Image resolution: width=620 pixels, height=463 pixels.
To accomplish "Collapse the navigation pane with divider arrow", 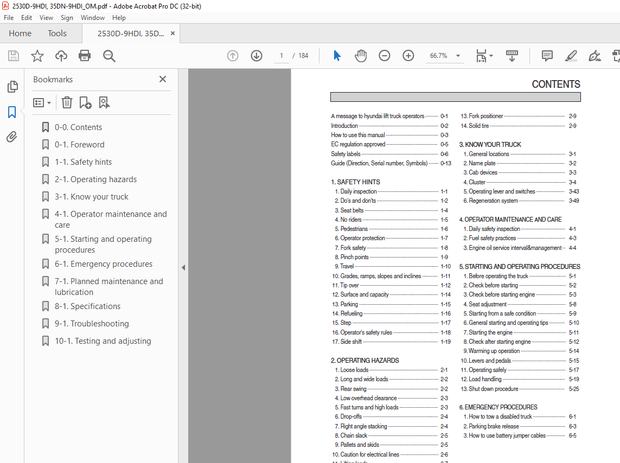I will 183,267.
